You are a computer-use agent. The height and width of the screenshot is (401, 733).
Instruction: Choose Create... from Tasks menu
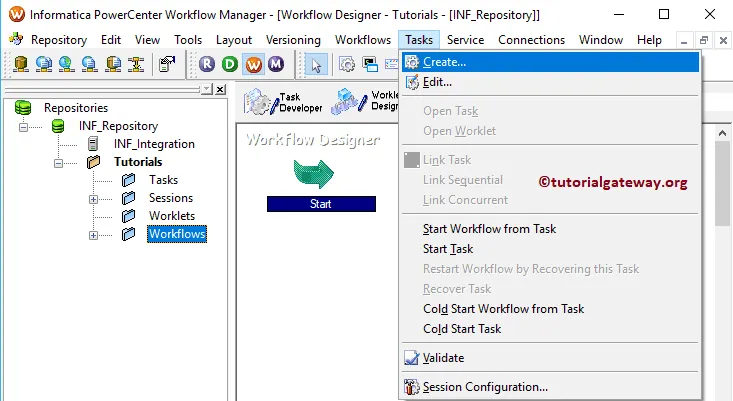coord(550,62)
